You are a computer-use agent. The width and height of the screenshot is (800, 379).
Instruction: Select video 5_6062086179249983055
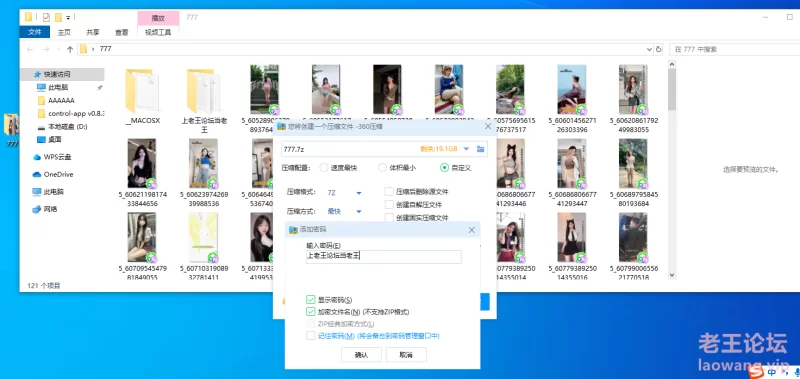tap(633, 99)
